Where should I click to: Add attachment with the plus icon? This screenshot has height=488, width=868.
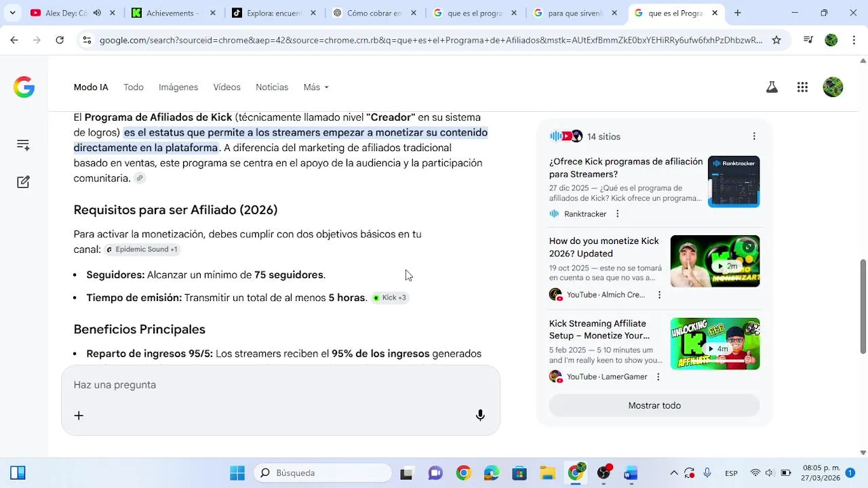79,415
